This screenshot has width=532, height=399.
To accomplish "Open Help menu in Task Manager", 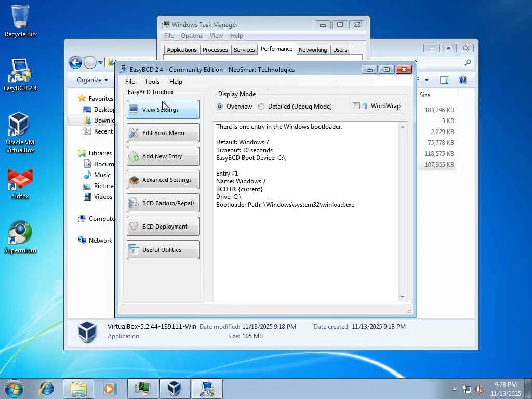I will 236,36.
